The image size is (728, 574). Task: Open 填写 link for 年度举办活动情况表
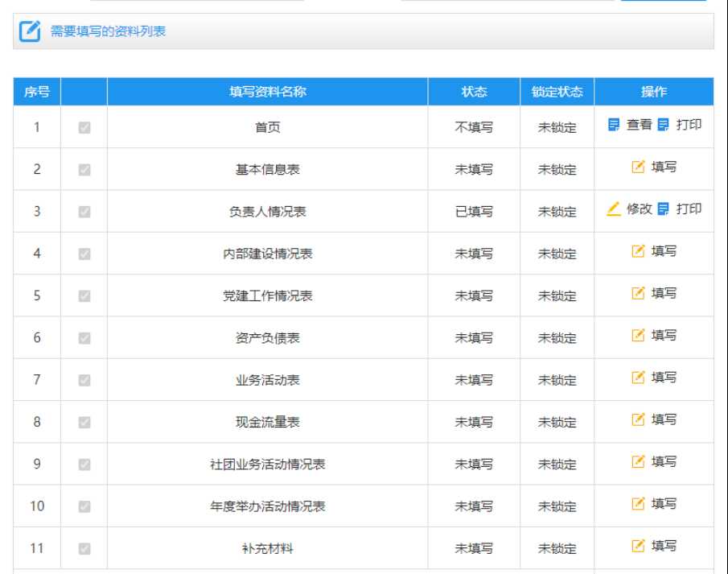(x=664, y=504)
